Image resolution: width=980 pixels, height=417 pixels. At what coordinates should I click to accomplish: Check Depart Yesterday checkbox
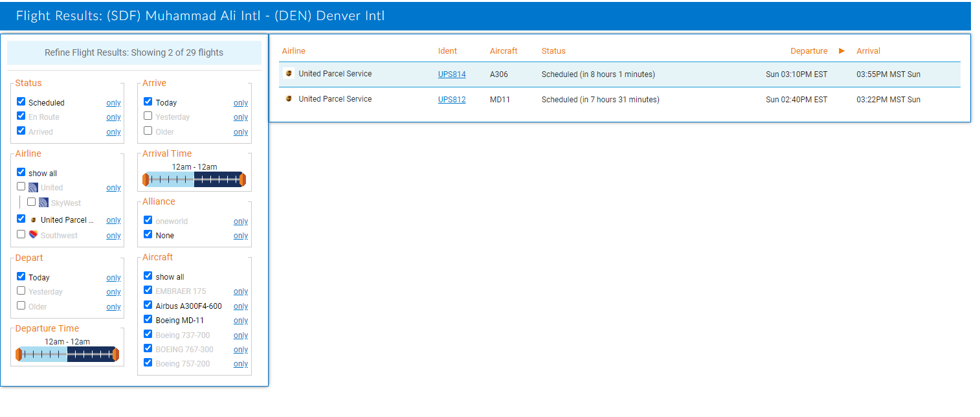(x=21, y=291)
